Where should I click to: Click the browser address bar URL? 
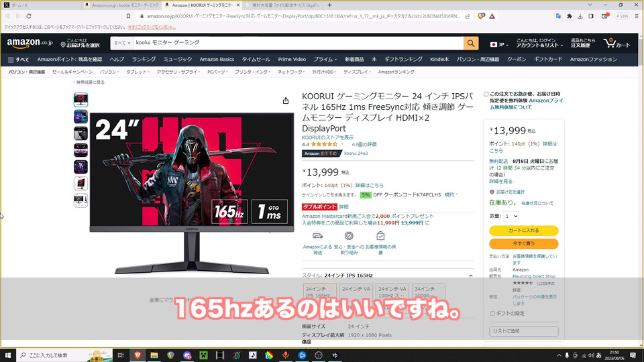(303, 16)
